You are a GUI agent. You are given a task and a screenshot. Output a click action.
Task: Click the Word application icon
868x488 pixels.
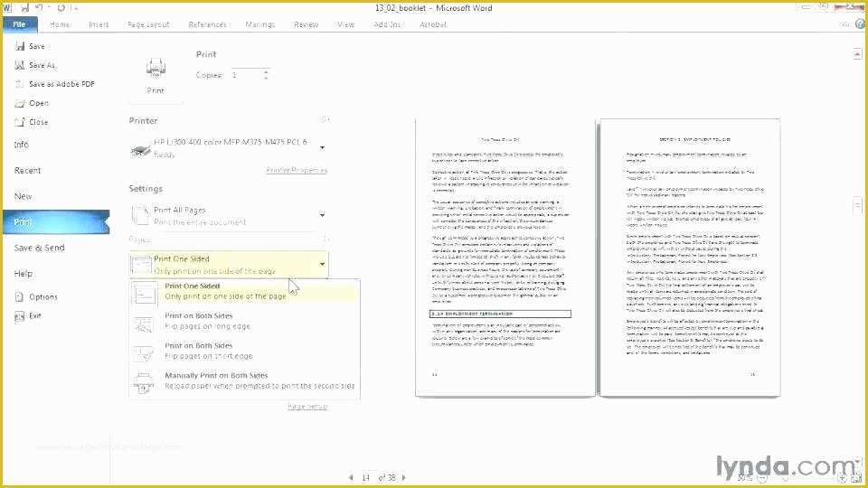click(7, 8)
